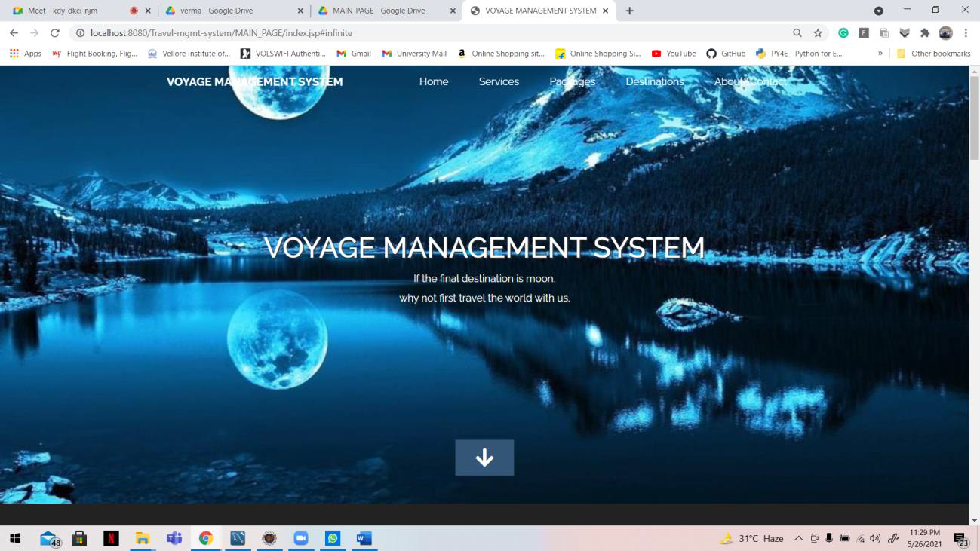Open the Windows Start button
Viewport: 980px width, 551px height.
pyautogui.click(x=15, y=538)
